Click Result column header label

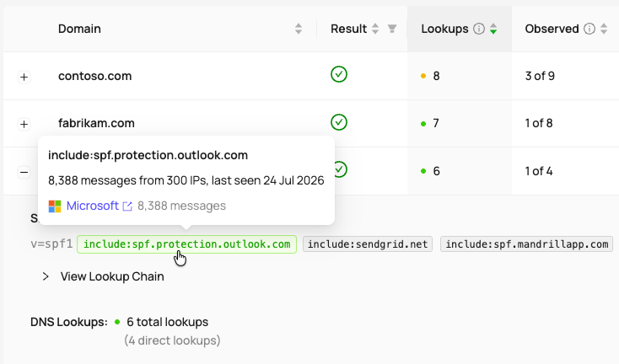348,29
